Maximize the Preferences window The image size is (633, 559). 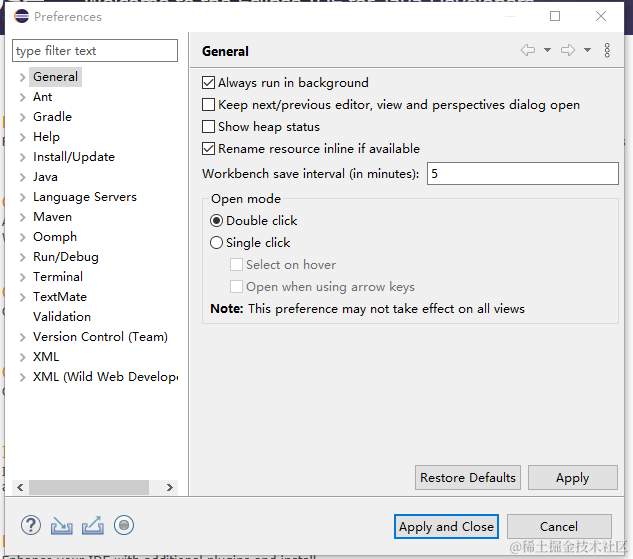point(555,16)
